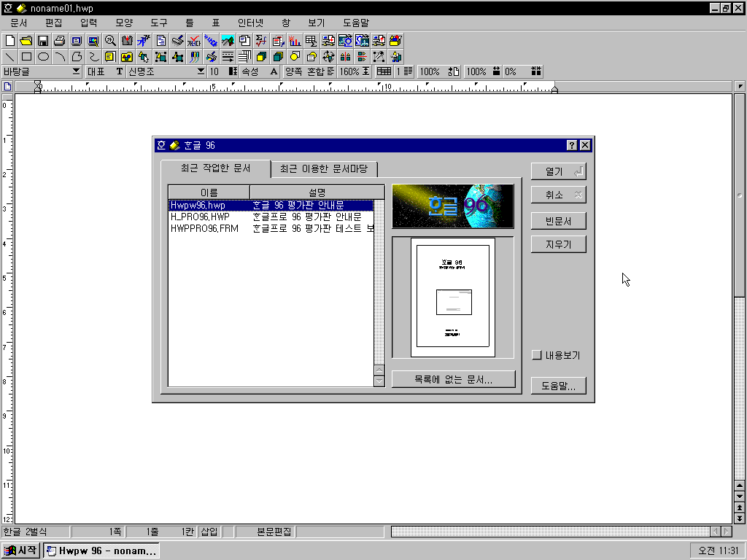Select the Line drawing tool
The width and height of the screenshot is (747, 560).
[9, 57]
